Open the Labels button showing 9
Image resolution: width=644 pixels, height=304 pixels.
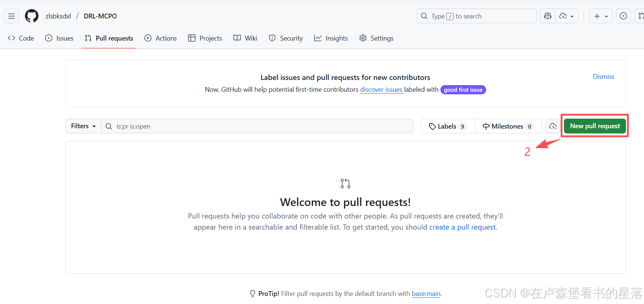tap(448, 126)
